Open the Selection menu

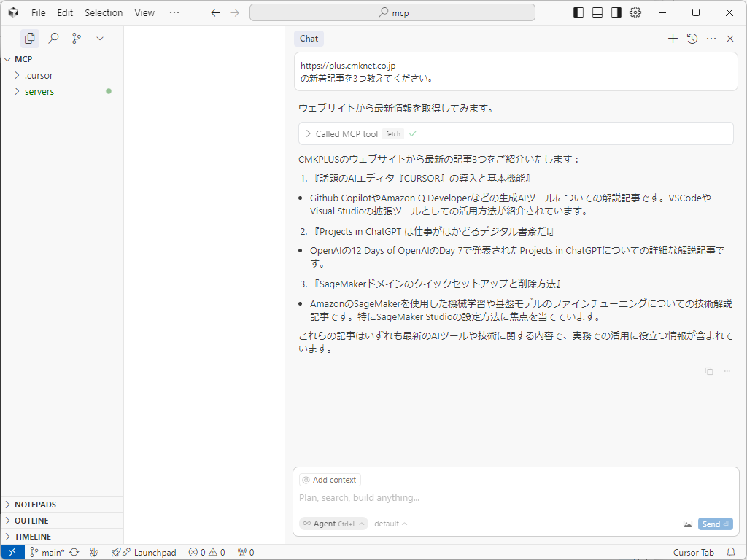click(x=104, y=12)
